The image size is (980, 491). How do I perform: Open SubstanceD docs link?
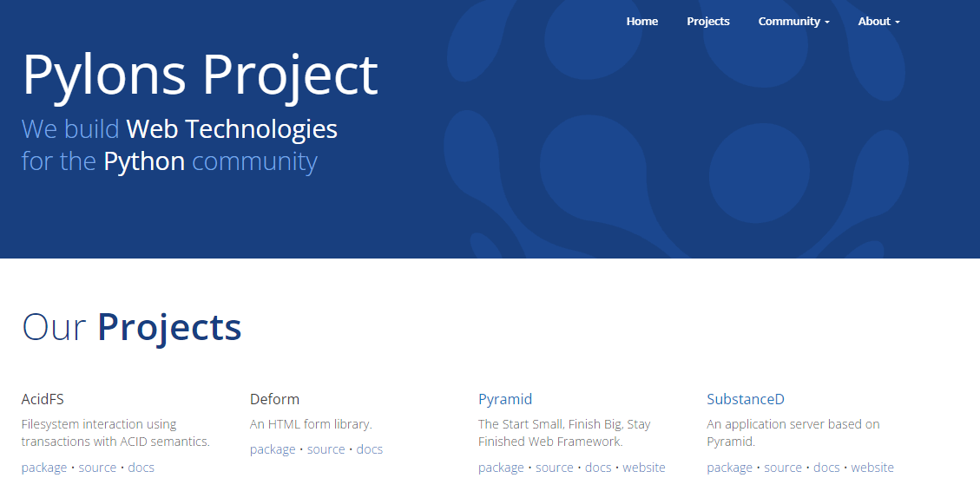[826, 468]
